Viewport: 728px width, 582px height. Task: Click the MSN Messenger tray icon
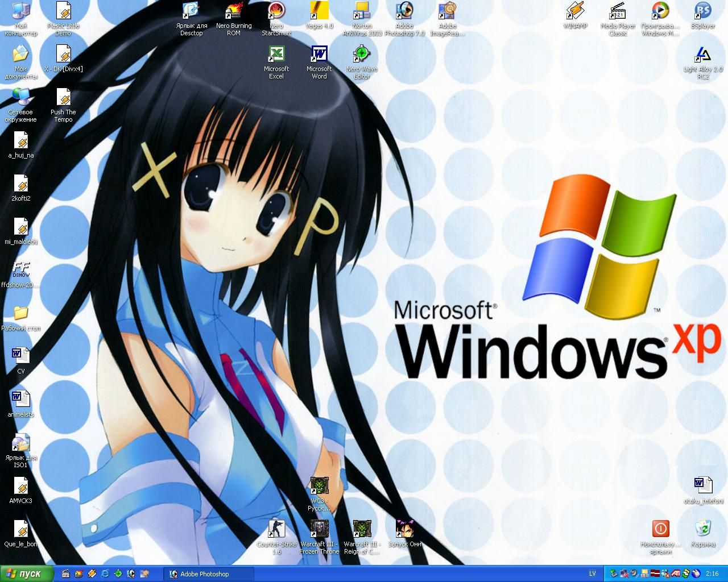pos(665,573)
